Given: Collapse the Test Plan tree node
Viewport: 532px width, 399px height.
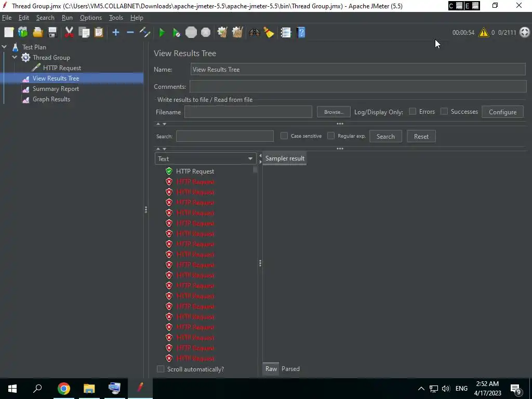Looking at the screenshot, I should (x=4, y=47).
